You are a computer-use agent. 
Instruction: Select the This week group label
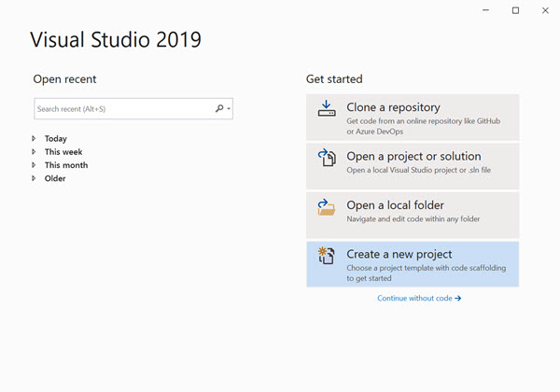[x=63, y=152]
